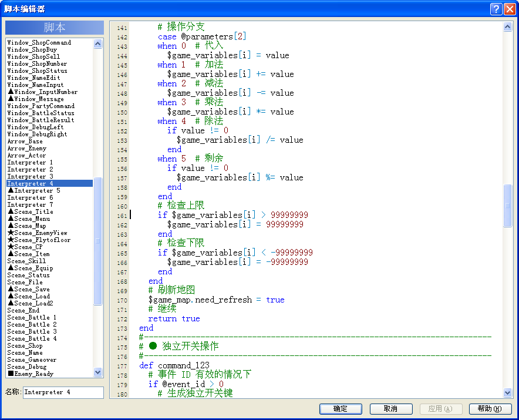Screen dimensions: 519x420
Task: Open the Scene_EnemyView script
Action: 50,233
